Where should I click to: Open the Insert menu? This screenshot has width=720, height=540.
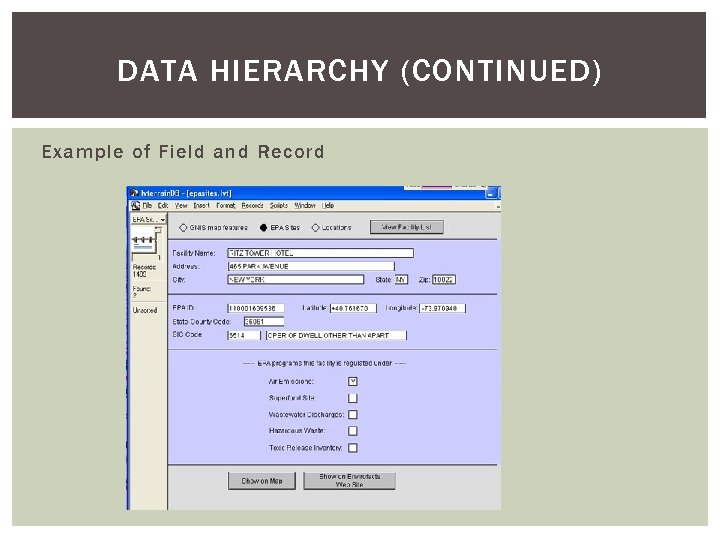click(x=201, y=206)
